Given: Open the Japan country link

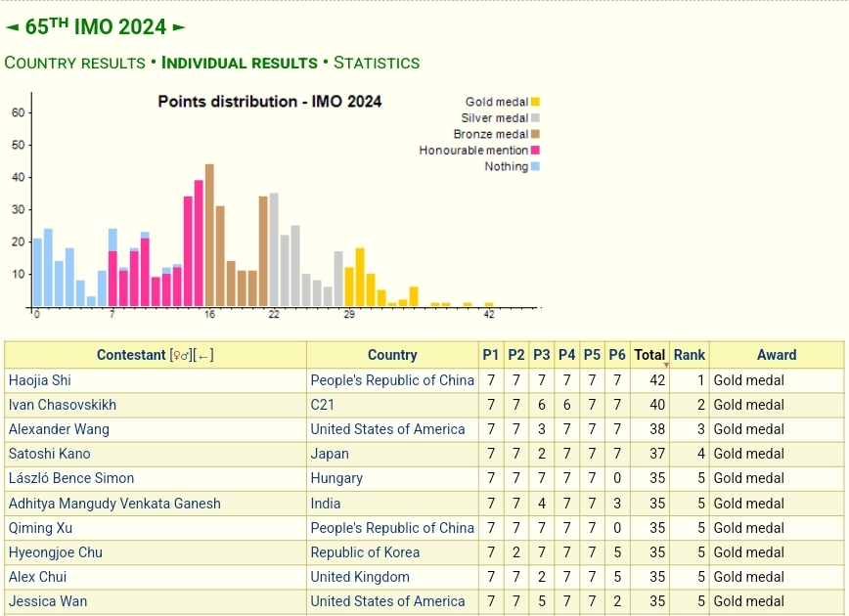Looking at the screenshot, I should click(x=330, y=454).
